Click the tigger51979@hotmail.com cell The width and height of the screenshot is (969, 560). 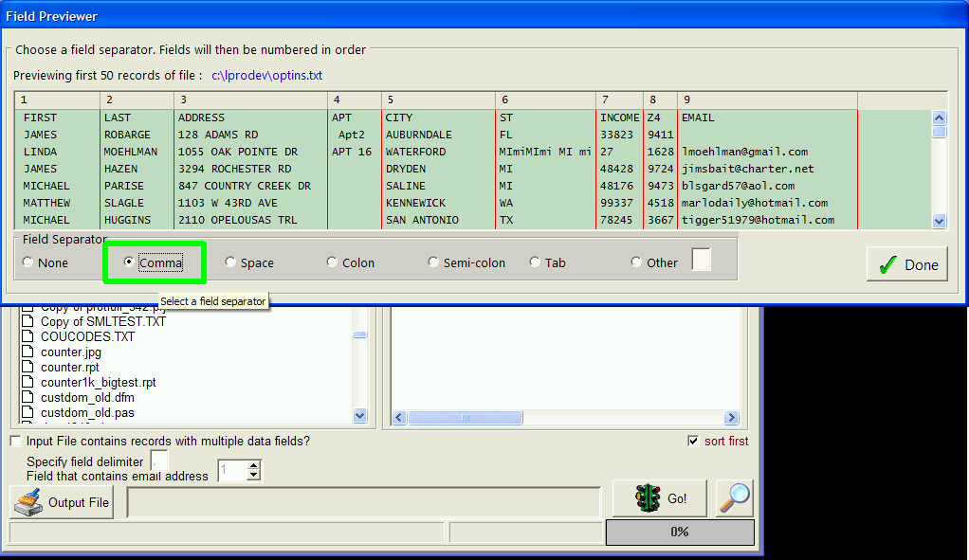tap(759, 220)
